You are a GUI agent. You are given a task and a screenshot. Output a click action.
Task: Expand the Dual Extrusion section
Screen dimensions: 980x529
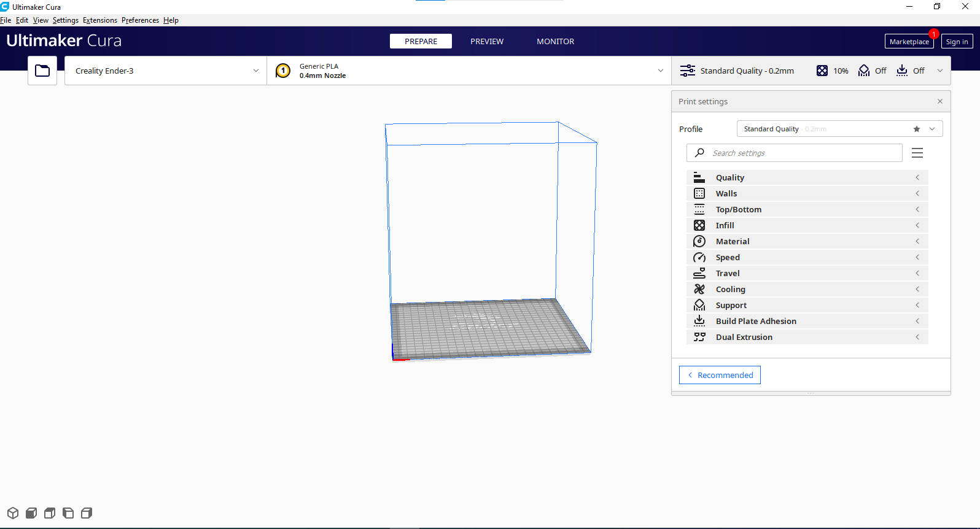(807, 337)
